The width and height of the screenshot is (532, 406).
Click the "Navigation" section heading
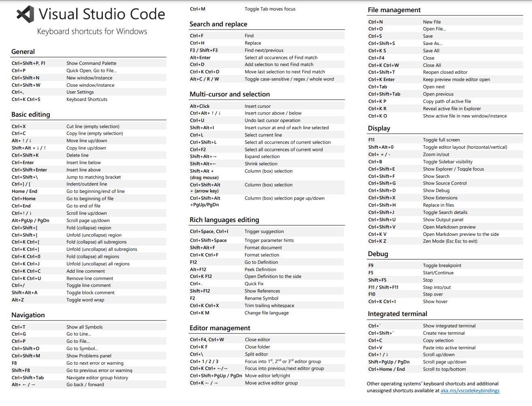point(28,315)
